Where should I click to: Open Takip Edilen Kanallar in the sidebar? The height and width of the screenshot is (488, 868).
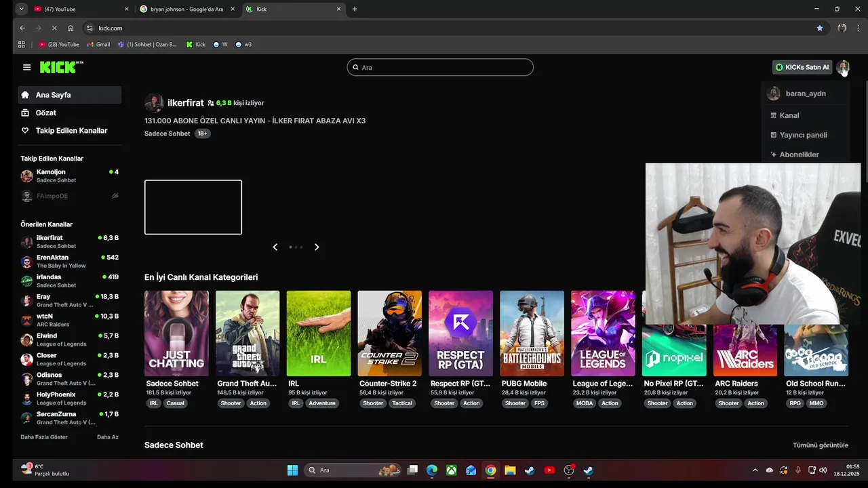click(x=70, y=130)
